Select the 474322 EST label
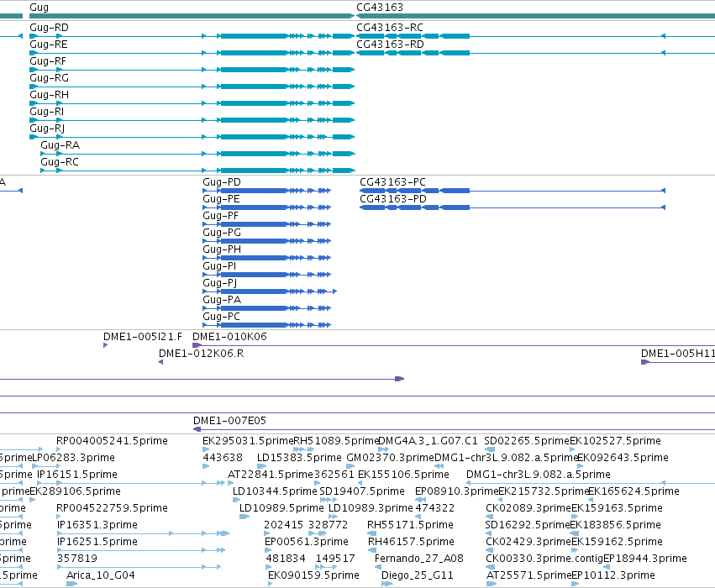 coord(435,508)
